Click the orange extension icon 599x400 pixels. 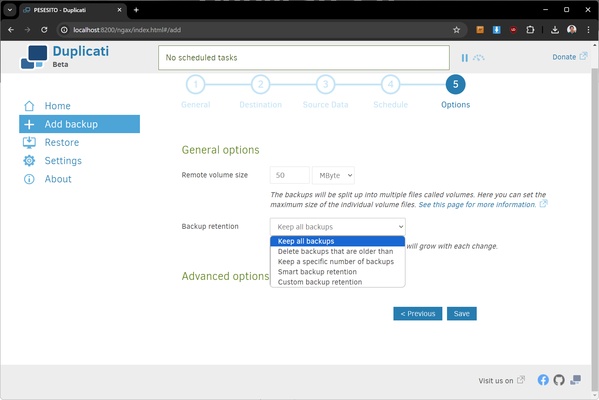coord(480,30)
